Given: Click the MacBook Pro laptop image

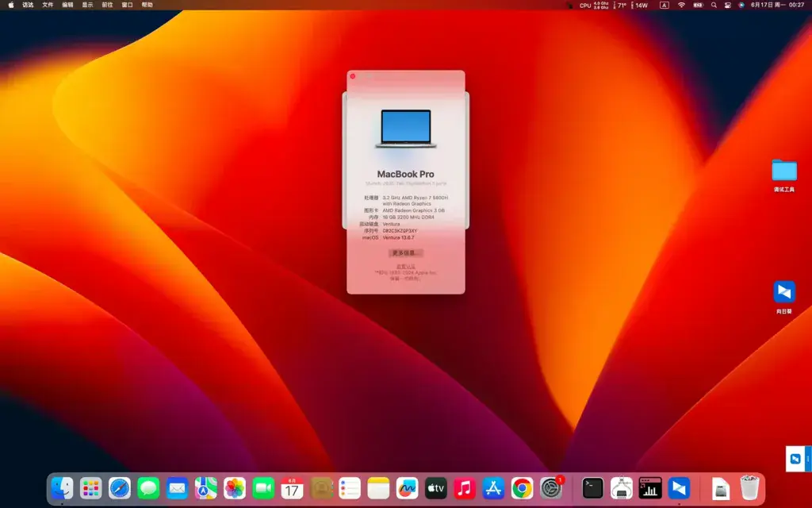Looking at the screenshot, I should [405, 128].
